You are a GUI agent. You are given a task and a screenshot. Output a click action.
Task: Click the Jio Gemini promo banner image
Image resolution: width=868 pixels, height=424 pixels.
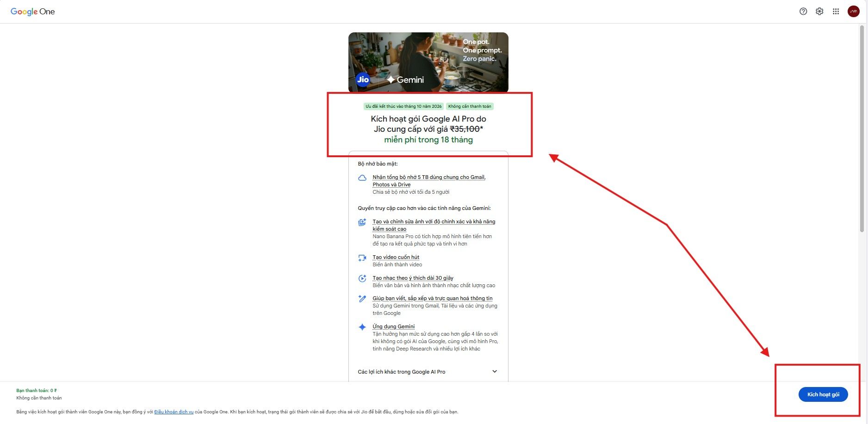coord(428,62)
